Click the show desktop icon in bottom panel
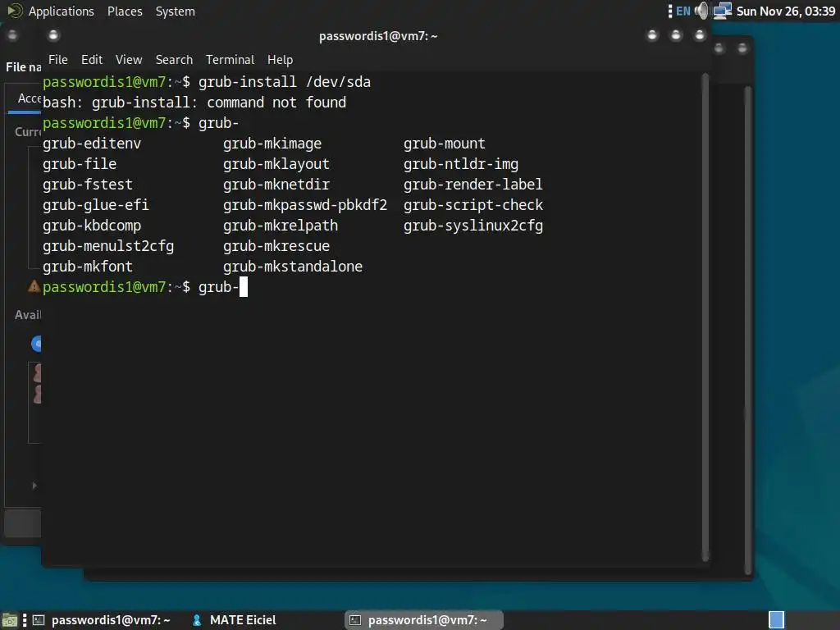 pyautogui.click(x=10, y=620)
